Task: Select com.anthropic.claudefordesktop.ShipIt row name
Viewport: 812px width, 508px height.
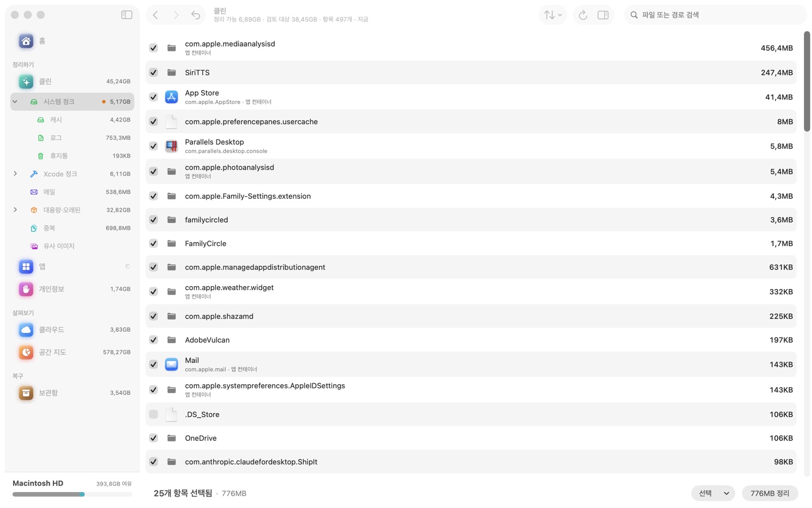Action: point(251,462)
